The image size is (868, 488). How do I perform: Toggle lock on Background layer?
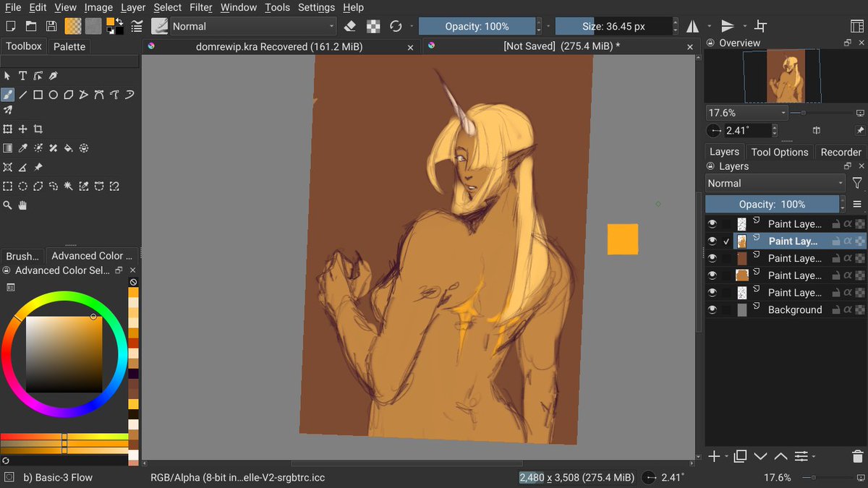coord(835,309)
